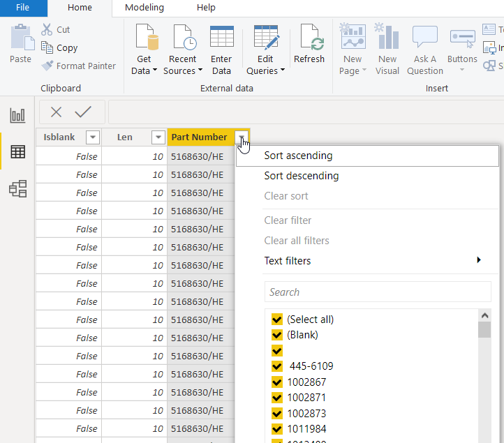Viewport: 504px width, 443px height.
Task: Click the Isblank column header
Action: 59,137
